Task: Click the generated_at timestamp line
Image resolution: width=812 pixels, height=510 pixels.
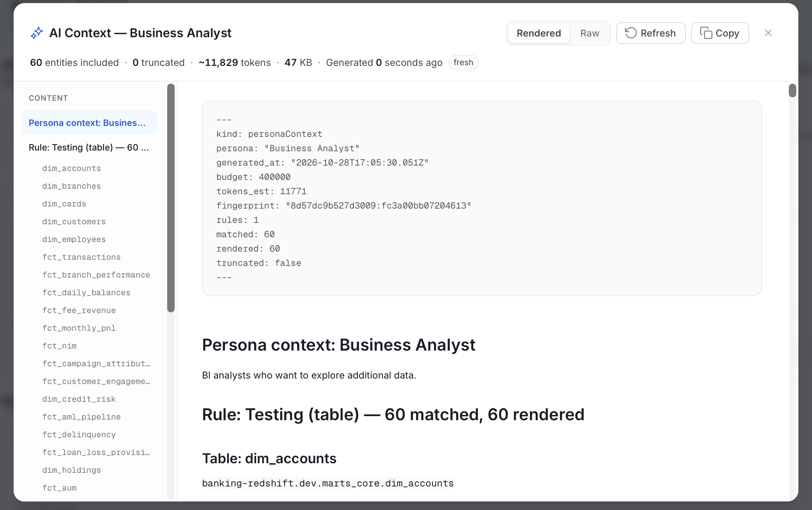Action: tap(322, 162)
